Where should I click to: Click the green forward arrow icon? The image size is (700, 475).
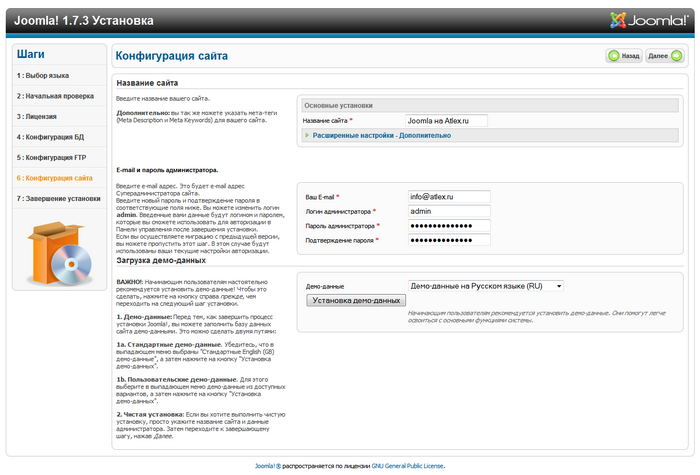tap(676, 56)
